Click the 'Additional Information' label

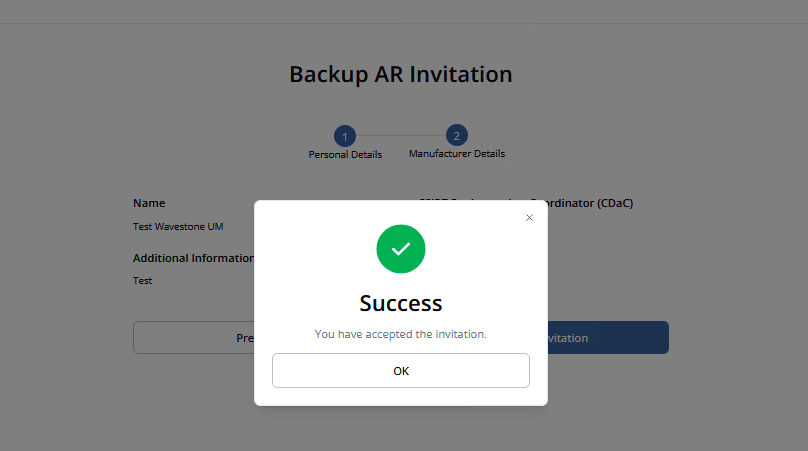point(194,258)
